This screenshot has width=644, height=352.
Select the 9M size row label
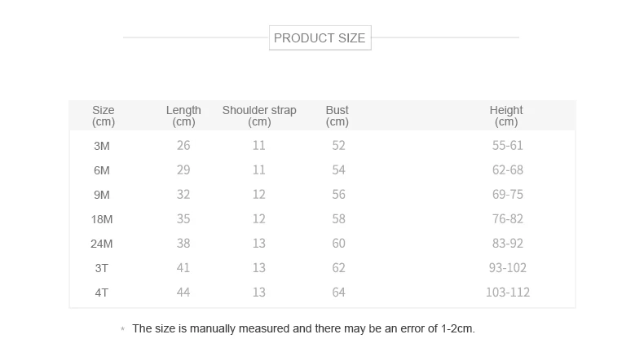point(102,195)
